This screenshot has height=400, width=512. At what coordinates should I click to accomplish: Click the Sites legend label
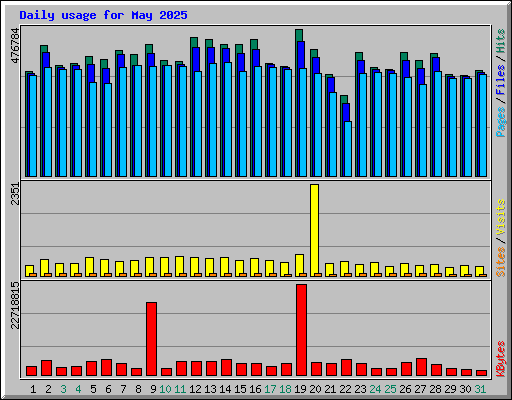coord(501,262)
